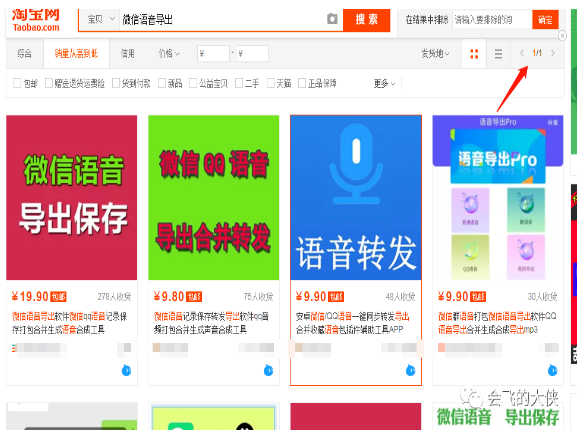
Task: Chat with seller of ¥9.80 item
Action: pyautogui.click(x=268, y=370)
